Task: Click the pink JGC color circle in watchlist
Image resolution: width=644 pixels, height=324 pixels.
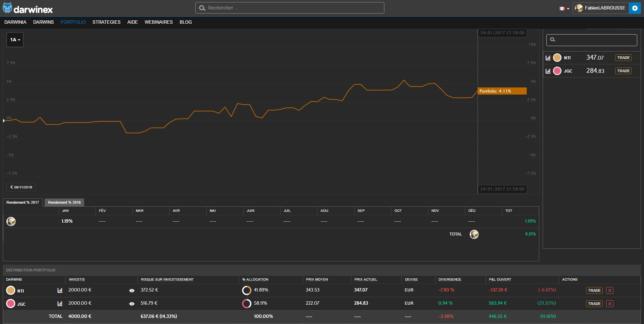Action: pos(557,71)
